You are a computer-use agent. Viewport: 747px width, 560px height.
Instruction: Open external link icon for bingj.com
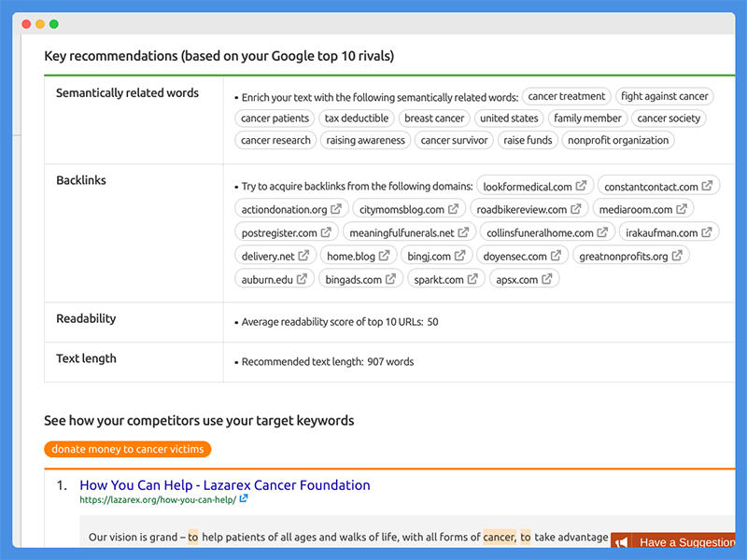459,256
